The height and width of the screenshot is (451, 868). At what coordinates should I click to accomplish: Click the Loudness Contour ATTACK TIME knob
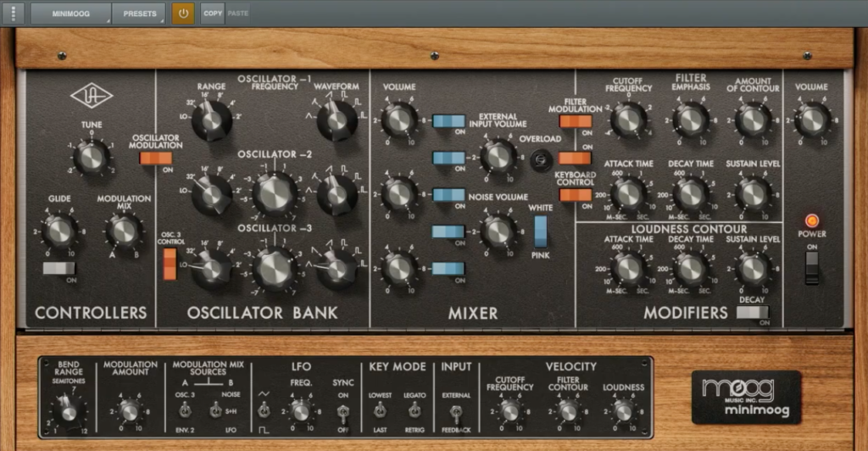tap(628, 269)
